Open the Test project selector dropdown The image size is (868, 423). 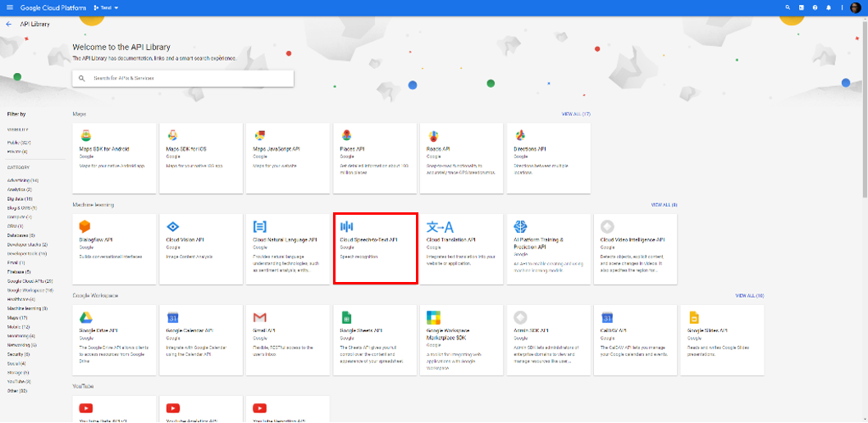pyautogui.click(x=107, y=7)
